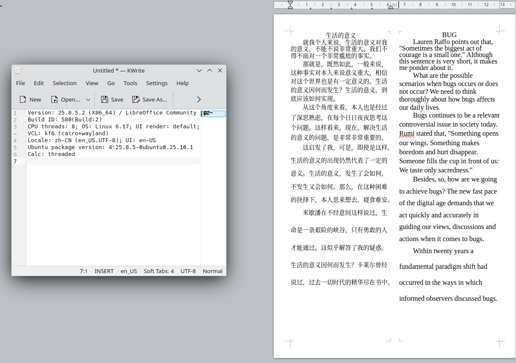Open the Go menu in KWrite
Image resolution: width=516 pixels, height=363 pixels.
pyautogui.click(x=111, y=83)
